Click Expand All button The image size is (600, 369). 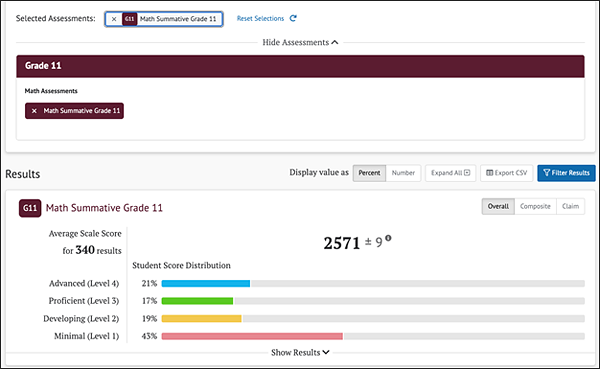tap(450, 173)
